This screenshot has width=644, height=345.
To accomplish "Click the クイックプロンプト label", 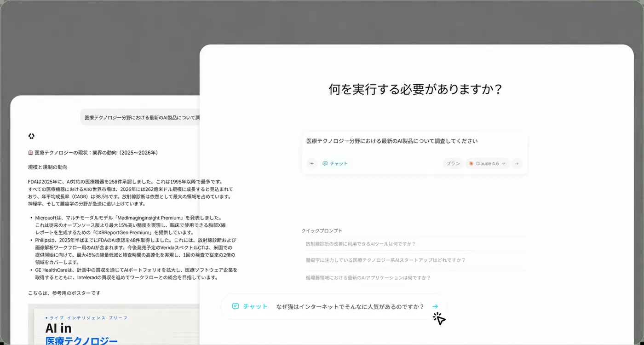I will coord(322,230).
